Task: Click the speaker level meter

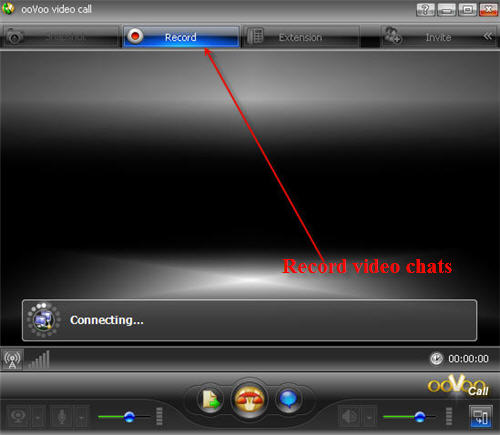Action: [449, 416]
